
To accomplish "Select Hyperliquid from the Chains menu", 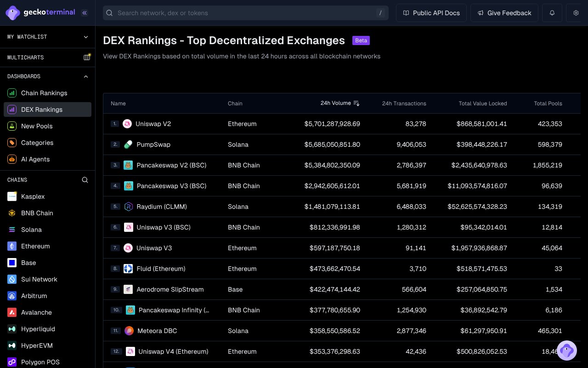I will tap(39, 329).
